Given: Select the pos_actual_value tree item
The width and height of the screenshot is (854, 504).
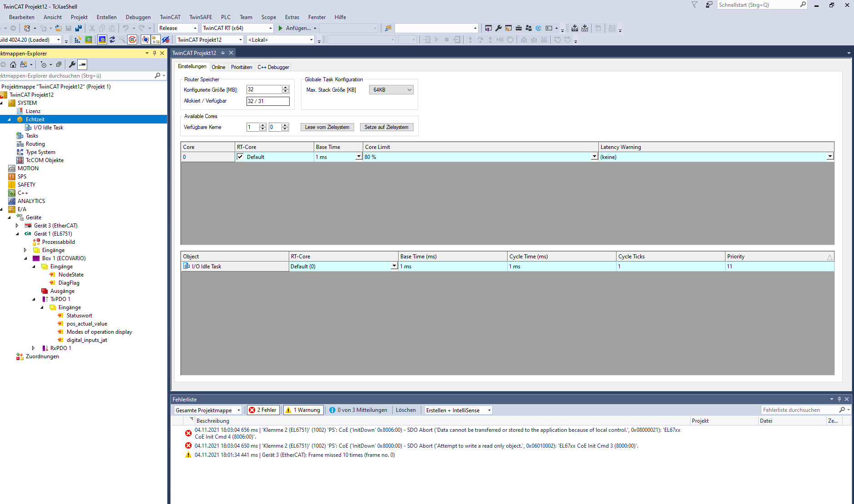Looking at the screenshot, I should point(87,324).
